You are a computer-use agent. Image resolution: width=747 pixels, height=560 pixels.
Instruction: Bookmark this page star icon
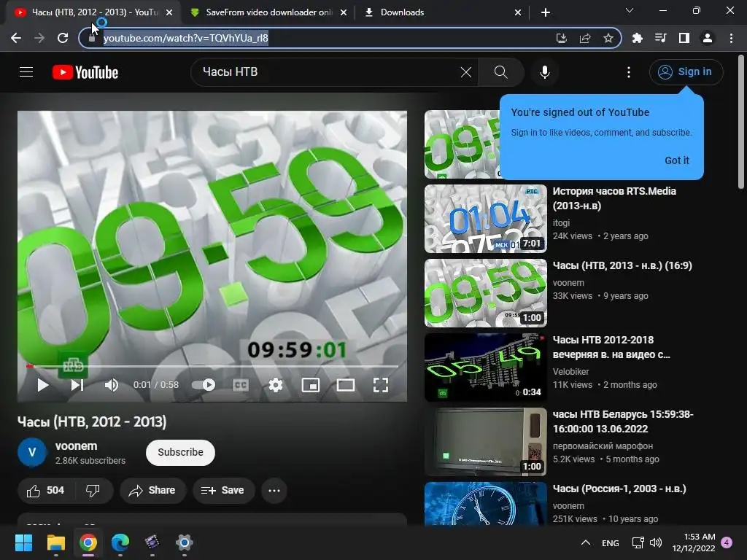pyautogui.click(x=608, y=38)
